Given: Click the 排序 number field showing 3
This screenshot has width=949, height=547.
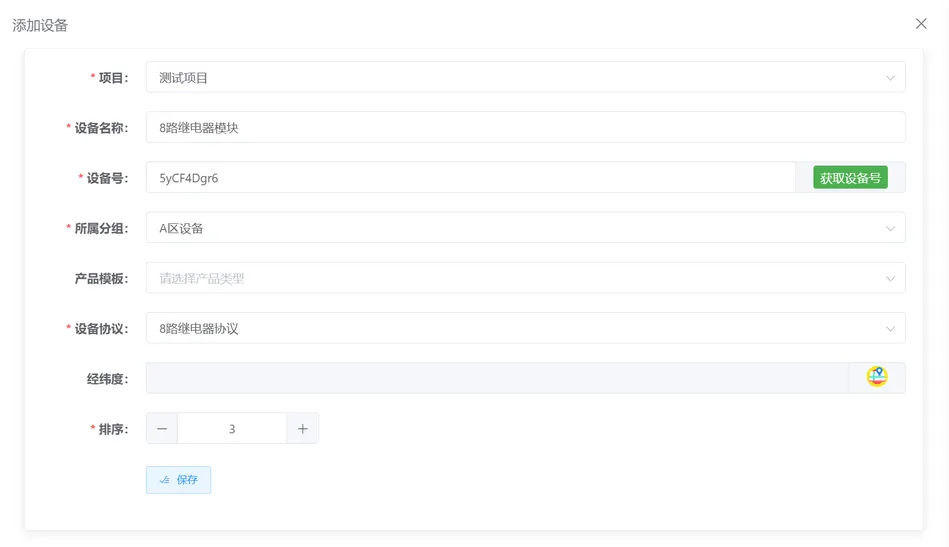Looking at the screenshot, I should (x=232, y=429).
